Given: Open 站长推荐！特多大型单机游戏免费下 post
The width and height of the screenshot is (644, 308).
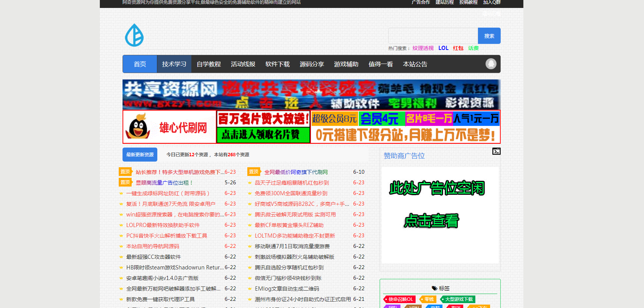Looking at the screenshot, I should tap(180, 172).
